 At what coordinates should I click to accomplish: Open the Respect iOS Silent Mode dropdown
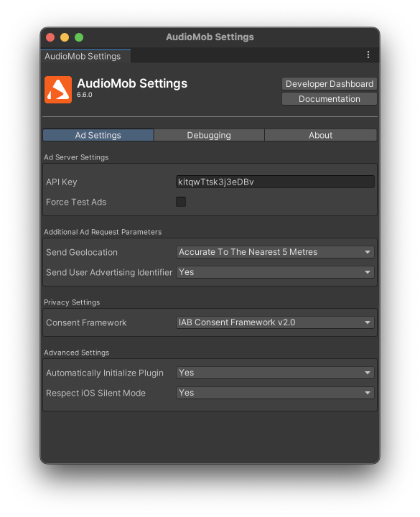tap(275, 393)
